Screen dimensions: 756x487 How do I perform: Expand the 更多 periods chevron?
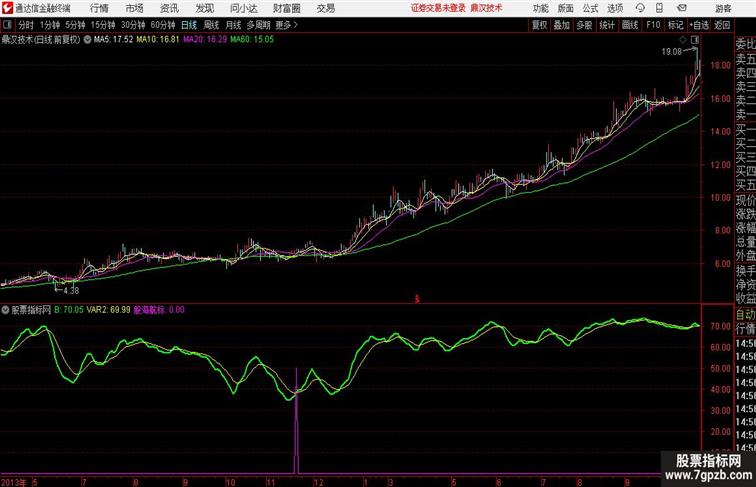click(x=296, y=25)
